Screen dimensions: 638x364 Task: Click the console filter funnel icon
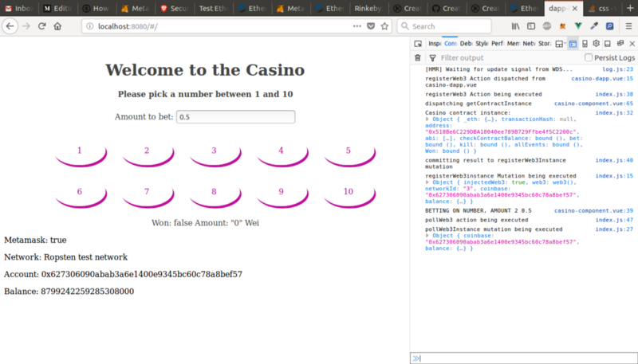tap(432, 57)
